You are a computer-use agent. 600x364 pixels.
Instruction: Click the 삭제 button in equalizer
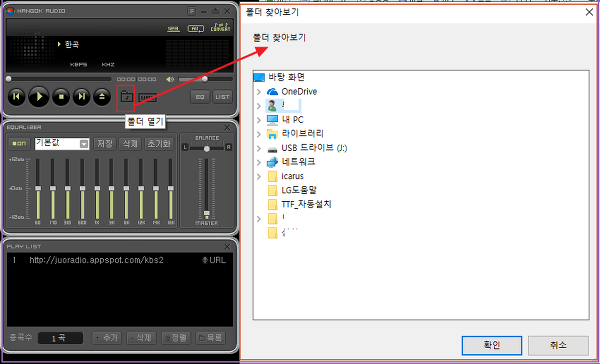click(130, 144)
